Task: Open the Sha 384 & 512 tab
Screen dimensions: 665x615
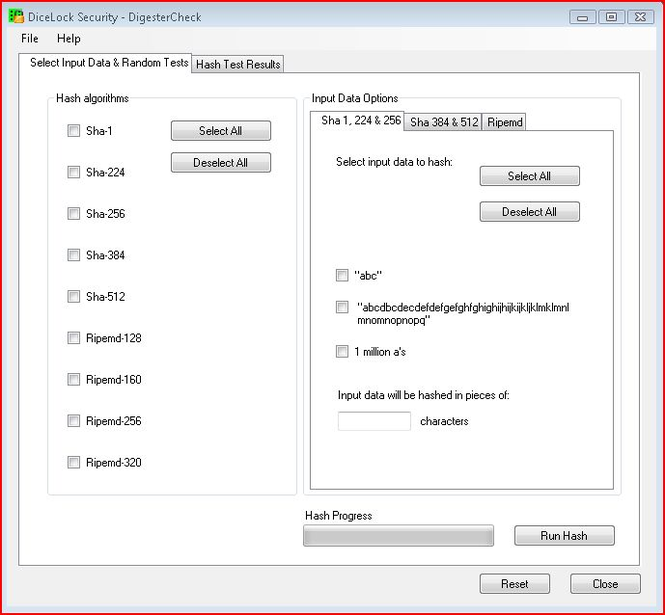Action: 443,122
